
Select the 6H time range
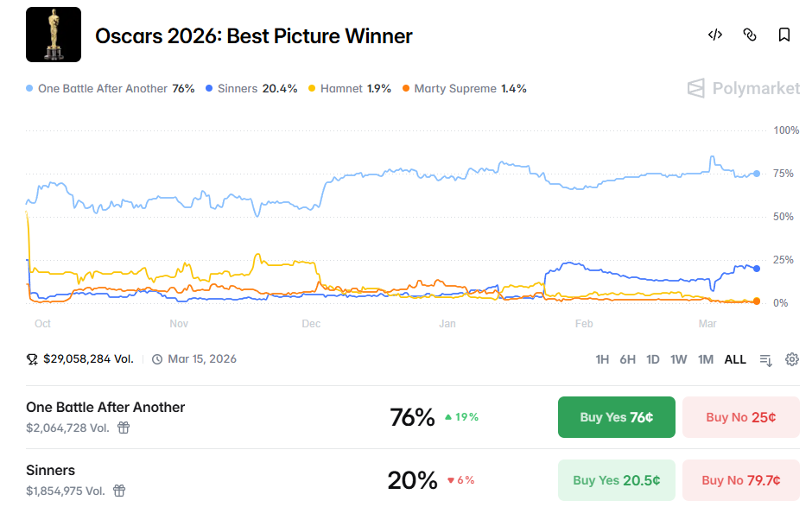pyautogui.click(x=628, y=359)
